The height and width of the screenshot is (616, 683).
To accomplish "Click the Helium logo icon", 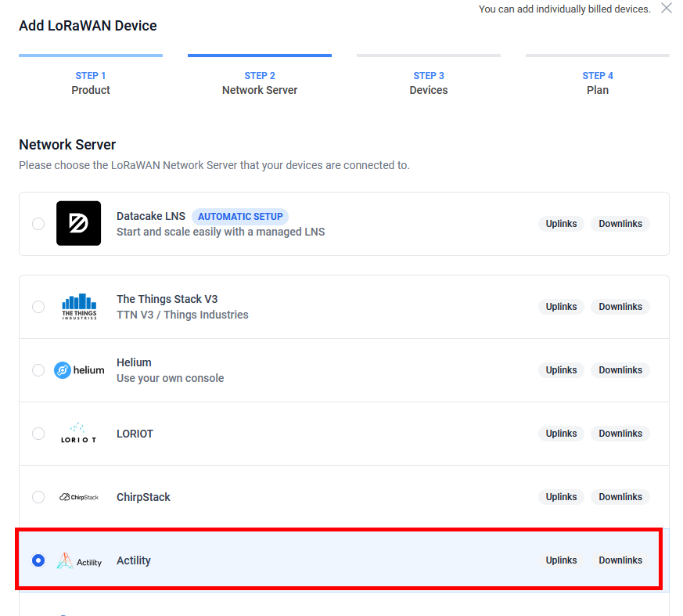I will (79, 370).
